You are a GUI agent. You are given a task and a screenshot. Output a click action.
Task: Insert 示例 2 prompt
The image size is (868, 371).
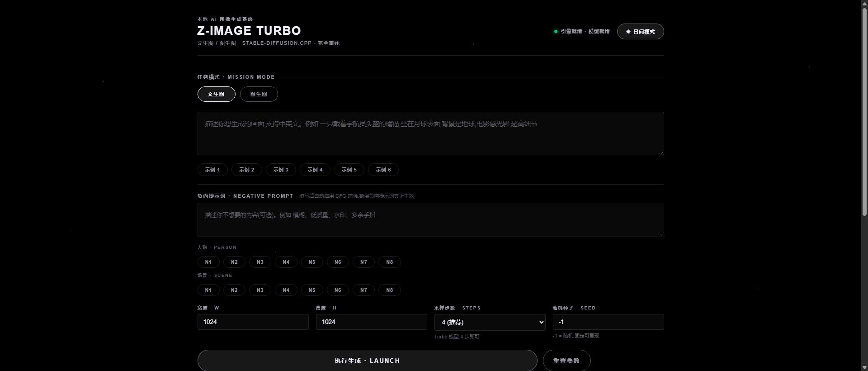point(246,170)
